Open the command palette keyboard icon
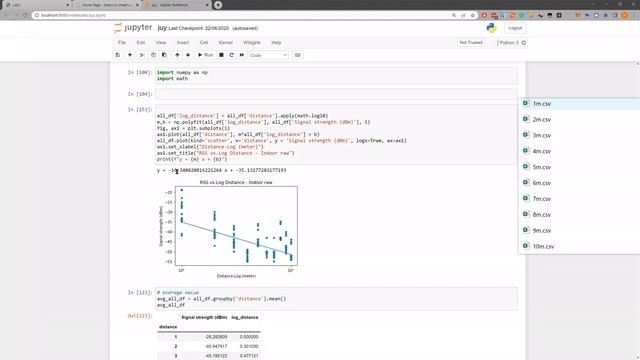This screenshot has height=360, width=640. point(298,55)
